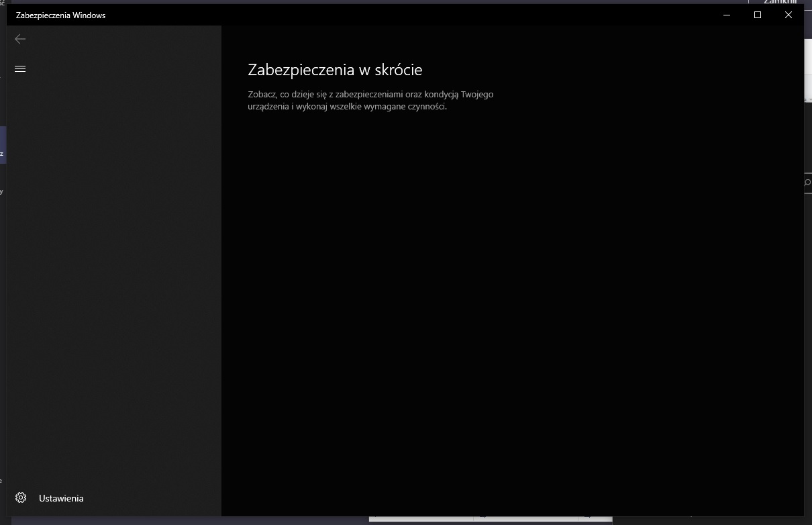Click the description starting 'Zobacz, co dzieje się'

point(370,100)
